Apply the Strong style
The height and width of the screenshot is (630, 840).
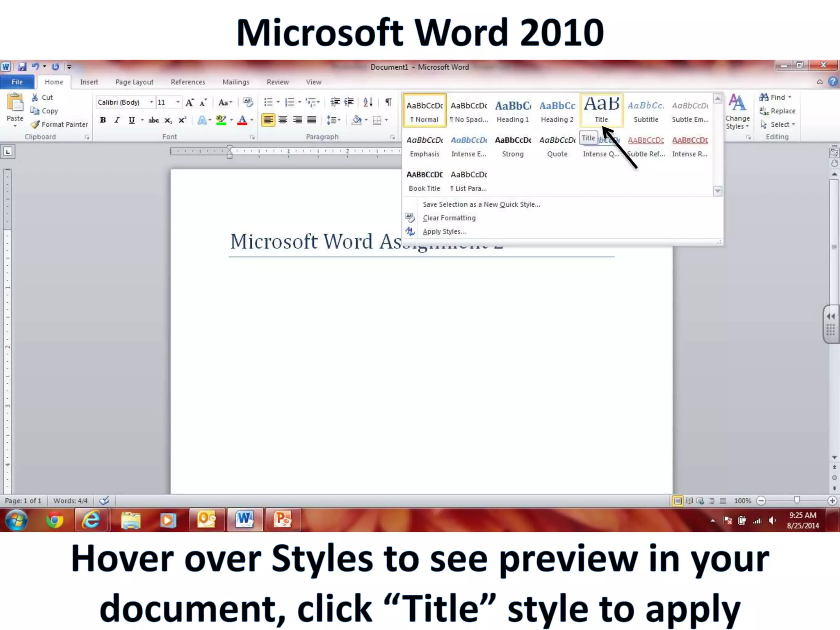pyautogui.click(x=513, y=146)
